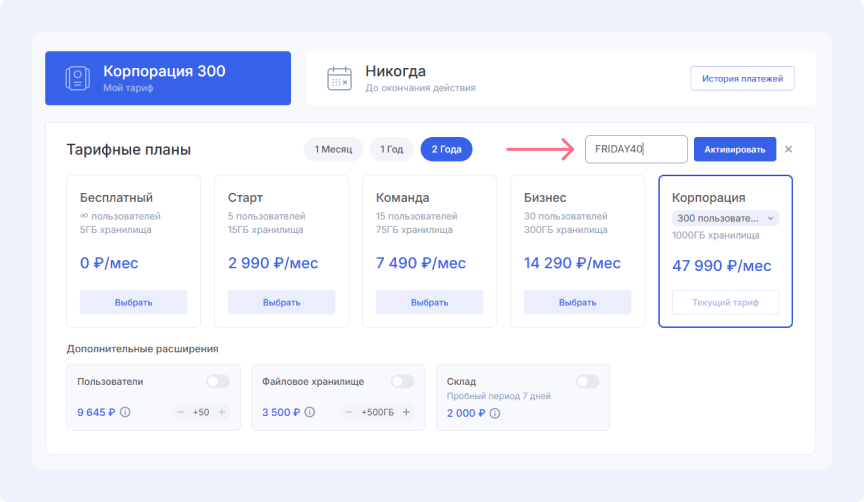Decrease file storage with minus icon
864x502 pixels.
tap(349, 412)
